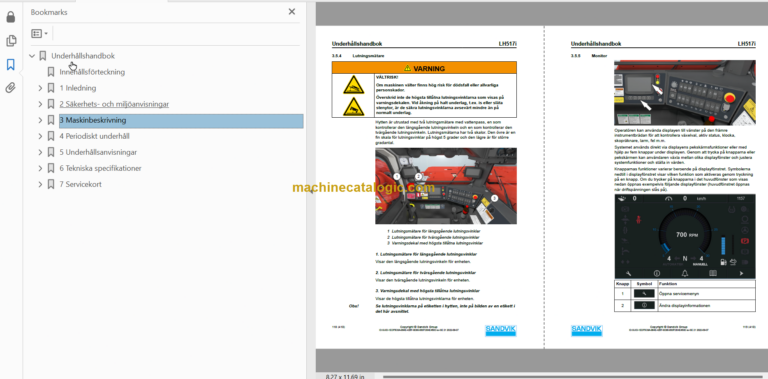Click the Monitor section heading

(599, 56)
